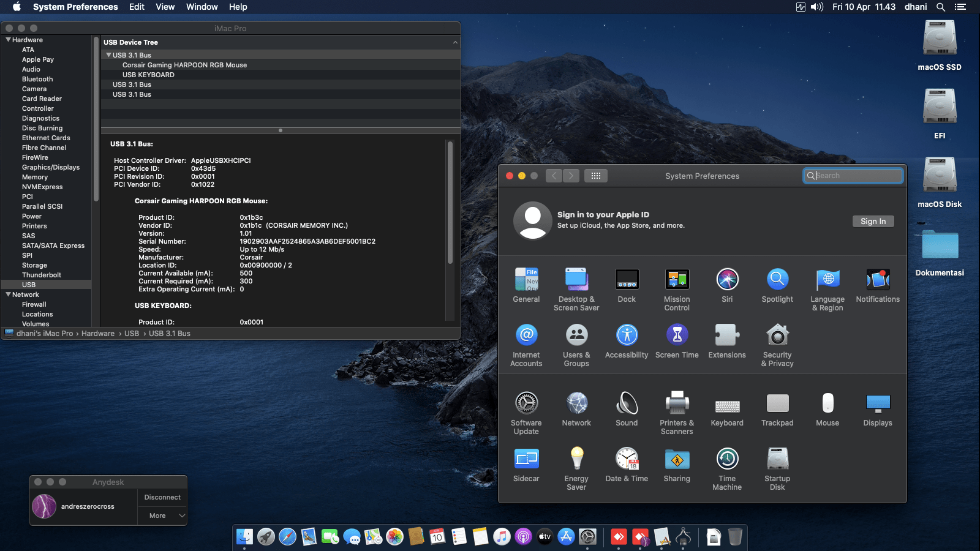Image resolution: width=980 pixels, height=551 pixels.
Task: Open Spotlight preferences
Action: (777, 285)
